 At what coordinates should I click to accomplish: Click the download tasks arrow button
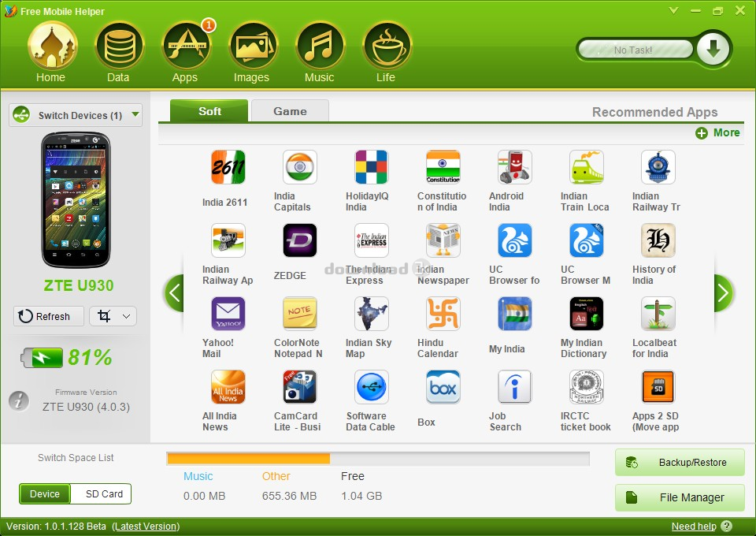pos(713,49)
